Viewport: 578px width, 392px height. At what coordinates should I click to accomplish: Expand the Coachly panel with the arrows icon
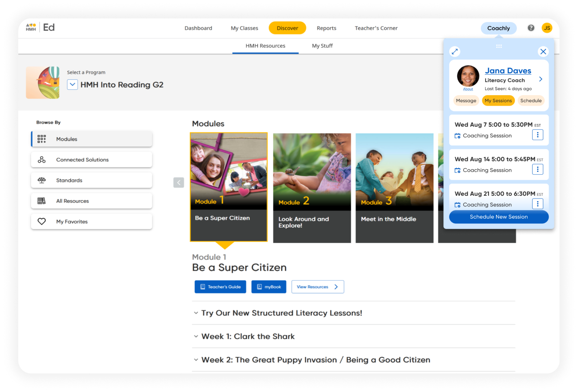point(454,52)
